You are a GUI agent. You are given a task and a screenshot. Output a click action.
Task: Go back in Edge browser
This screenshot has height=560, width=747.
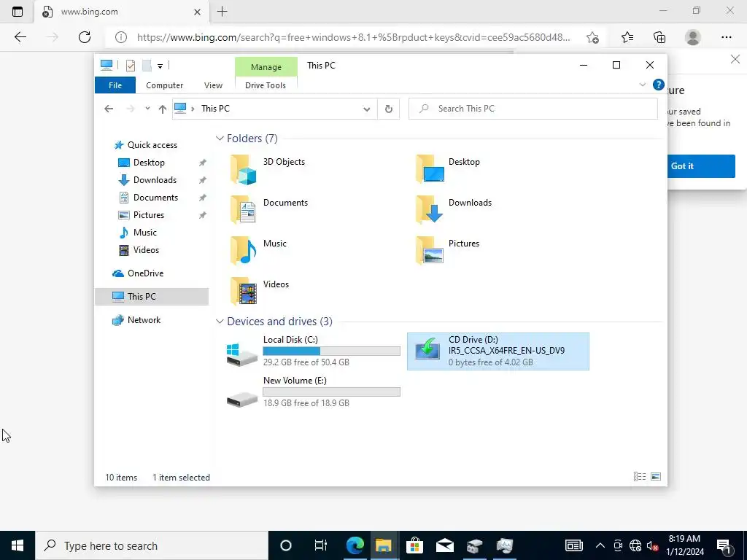tap(20, 37)
